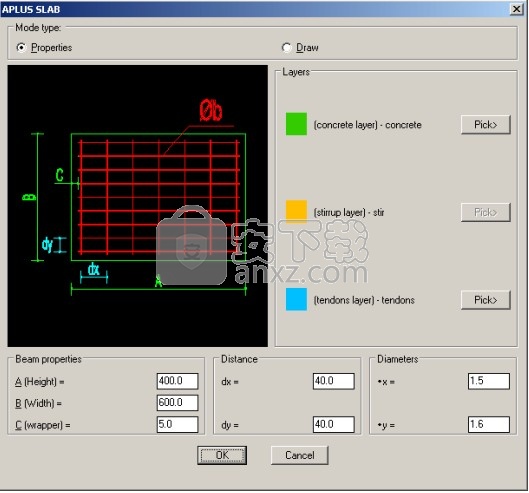Image resolution: width=529 pixels, height=493 pixels.
Task: Click the '(concrete layer) - concrete' label
Action: pyautogui.click(x=367, y=125)
